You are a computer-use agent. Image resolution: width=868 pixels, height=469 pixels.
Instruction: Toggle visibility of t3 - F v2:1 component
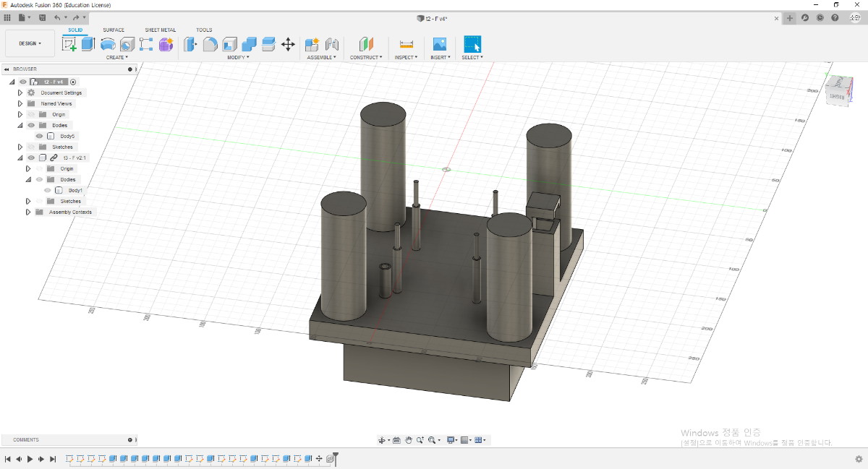[x=31, y=158]
